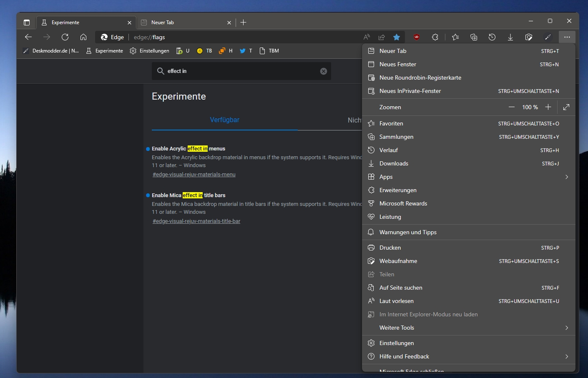Open the collections toolbar icon
588x378 pixels.
[474, 37]
